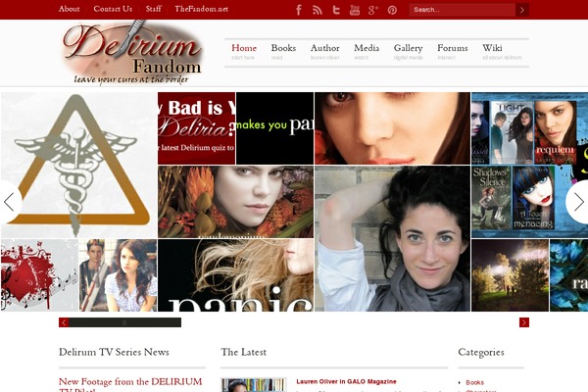Open the Google Plus icon
Image resolution: width=588 pixels, height=392 pixels.
click(373, 10)
